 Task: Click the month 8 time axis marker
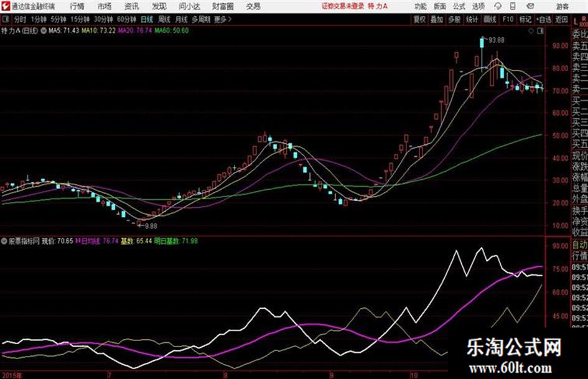coord(225,375)
